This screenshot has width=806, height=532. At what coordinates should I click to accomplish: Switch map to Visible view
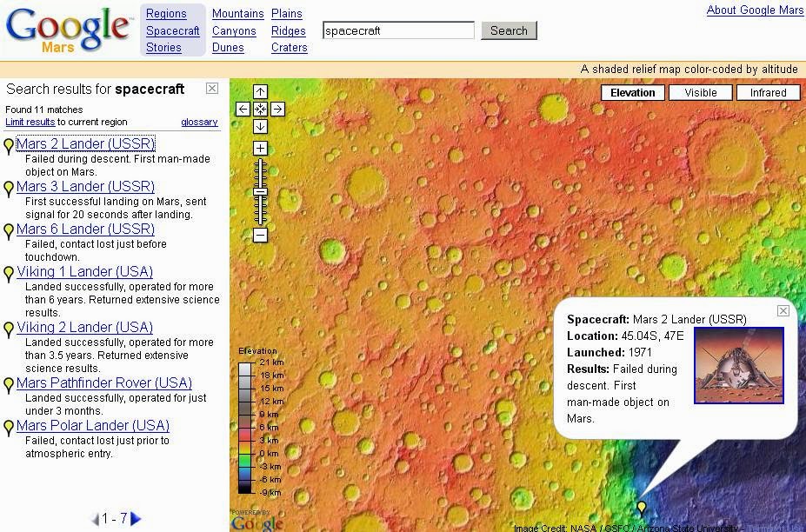pyautogui.click(x=701, y=92)
